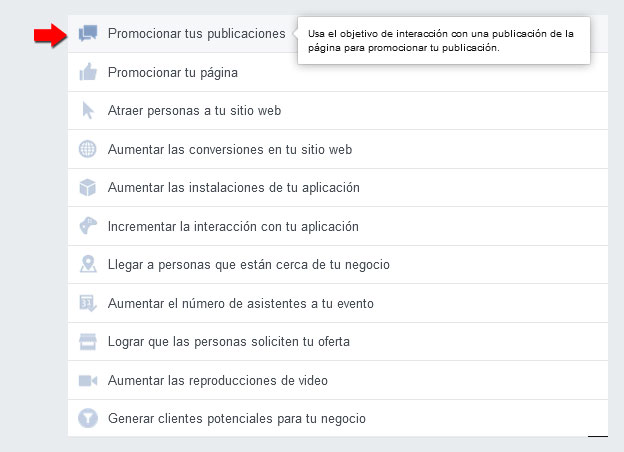Click the box icon for app installs
The height and width of the screenshot is (452, 624).
88,187
